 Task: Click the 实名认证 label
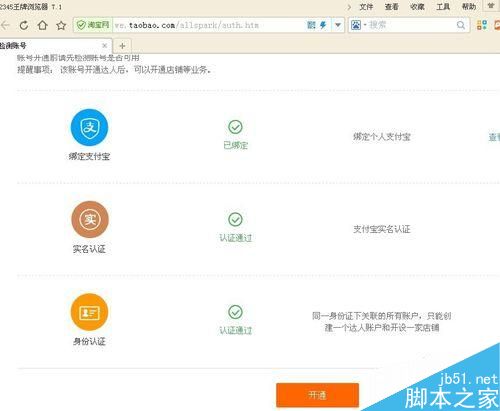tap(89, 249)
